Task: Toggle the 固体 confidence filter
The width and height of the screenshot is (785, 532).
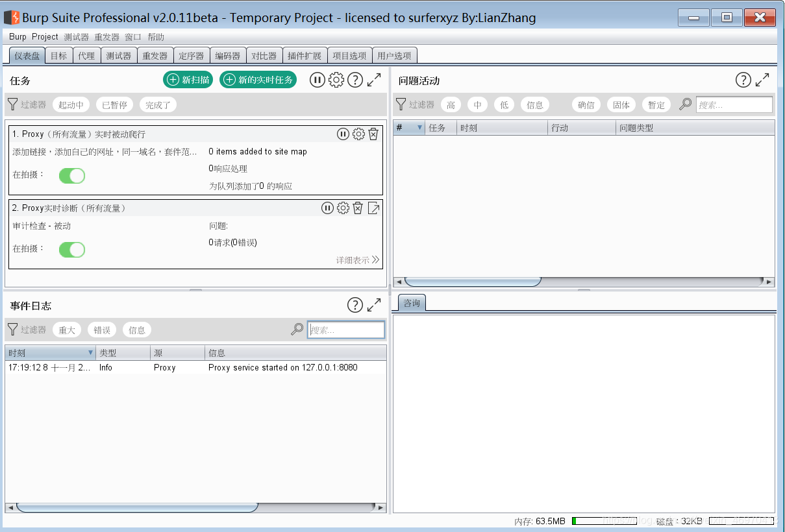Action: click(621, 104)
